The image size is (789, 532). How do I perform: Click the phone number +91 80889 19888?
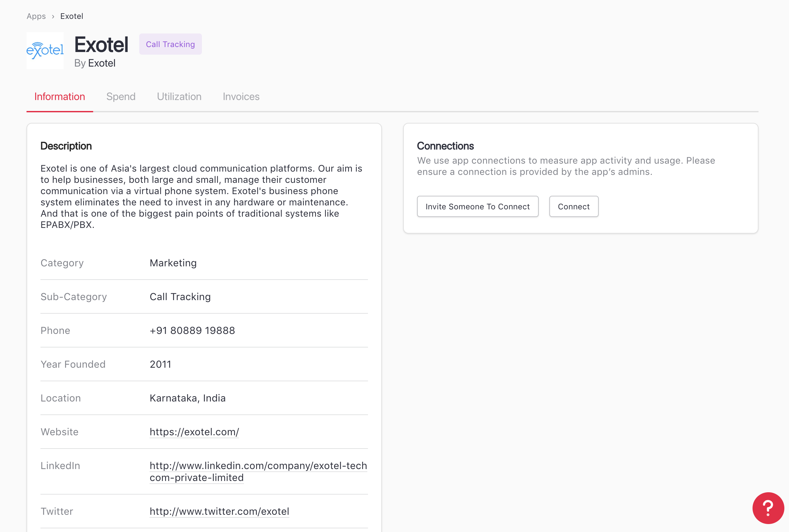tap(192, 331)
